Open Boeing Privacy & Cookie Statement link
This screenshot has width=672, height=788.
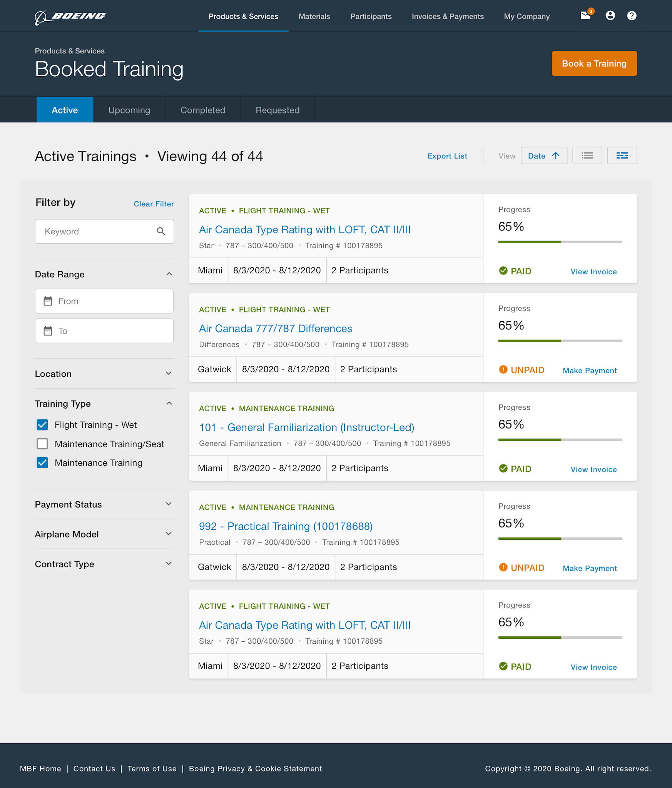point(255,768)
